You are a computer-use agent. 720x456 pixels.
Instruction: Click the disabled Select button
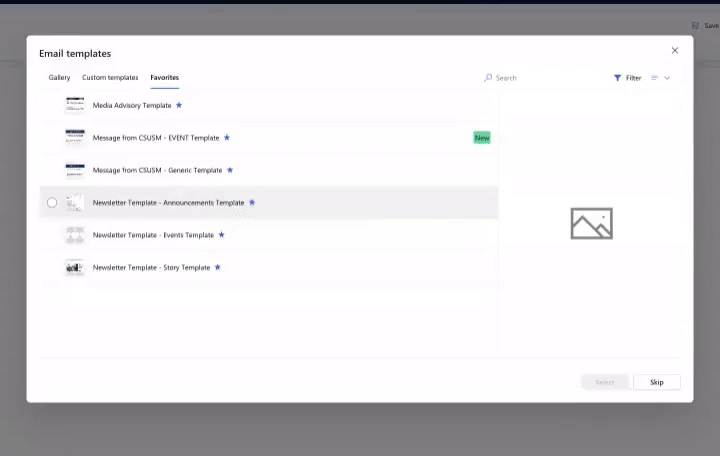tap(605, 382)
